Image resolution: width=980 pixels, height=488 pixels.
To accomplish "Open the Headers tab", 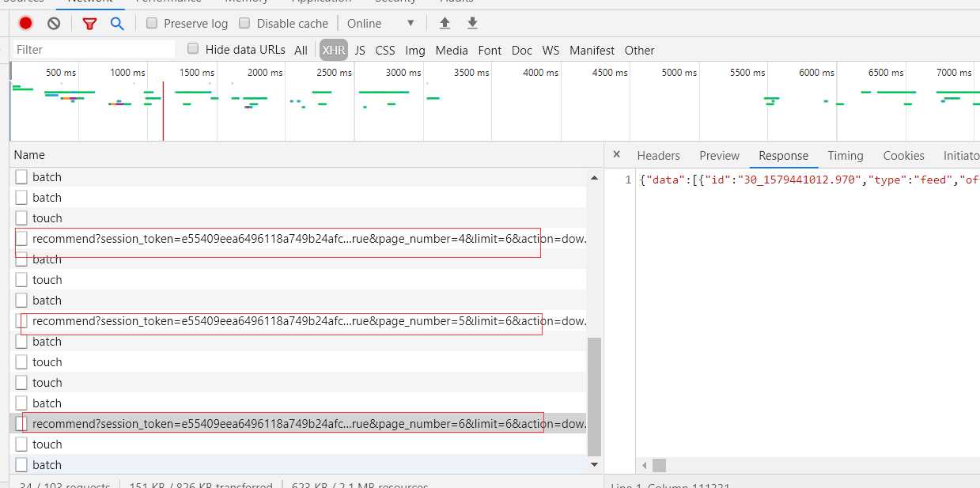I will tap(658, 156).
